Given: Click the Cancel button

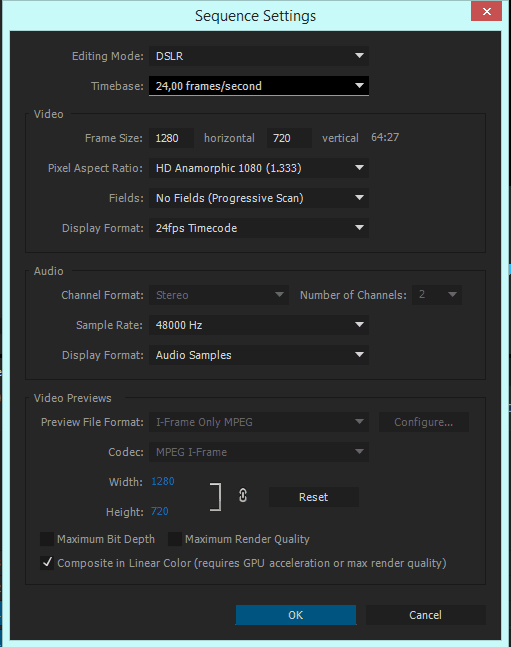Looking at the screenshot, I should (x=425, y=615).
